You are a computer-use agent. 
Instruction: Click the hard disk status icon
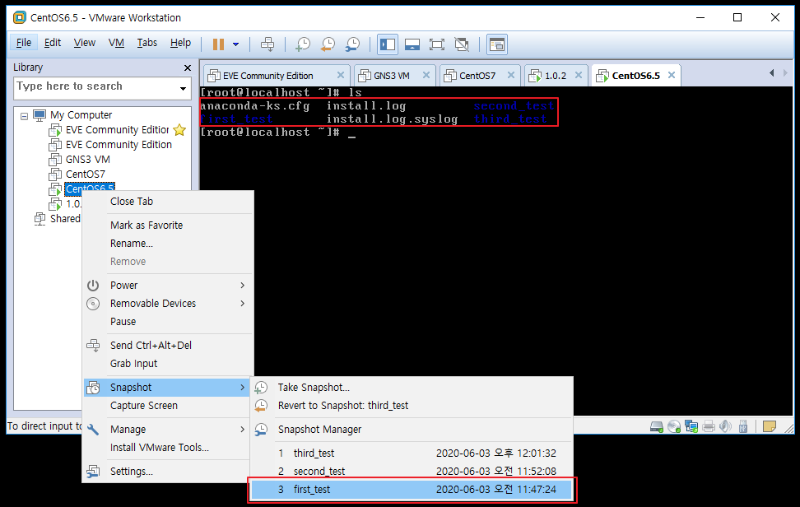pyautogui.click(x=657, y=426)
